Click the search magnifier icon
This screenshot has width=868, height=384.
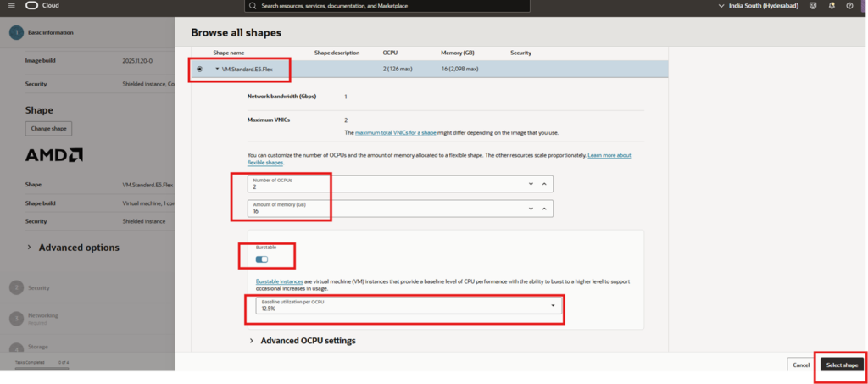[253, 6]
